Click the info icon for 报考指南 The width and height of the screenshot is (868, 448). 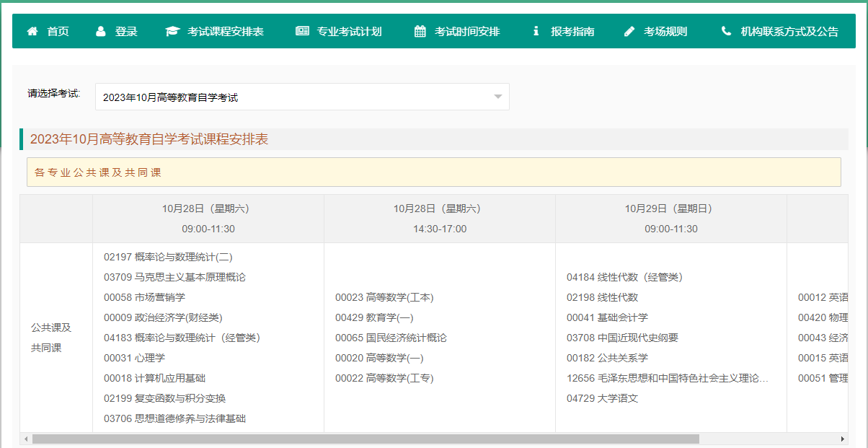pos(536,32)
